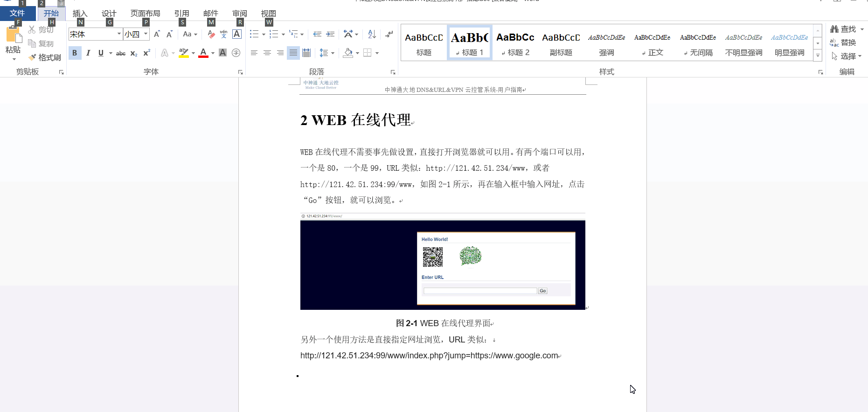Apply the 标题 1 heading style

click(x=470, y=43)
